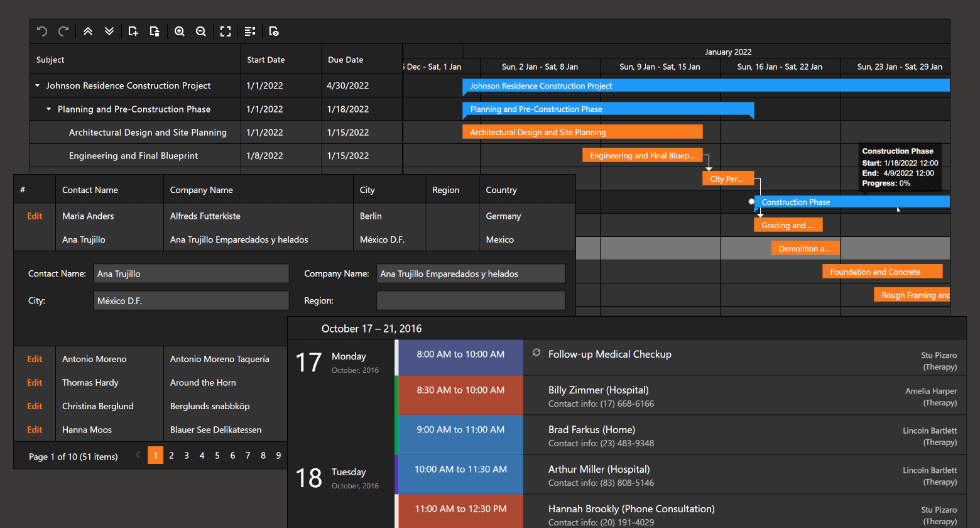Sort by the Start Date column header

(281, 60)
